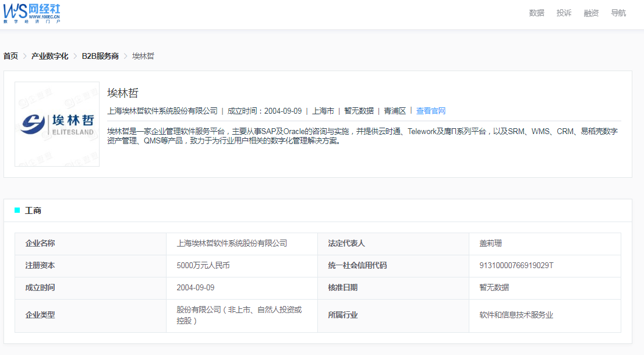
Task: Open the 数据 menu item
Action: coord(536,13)
